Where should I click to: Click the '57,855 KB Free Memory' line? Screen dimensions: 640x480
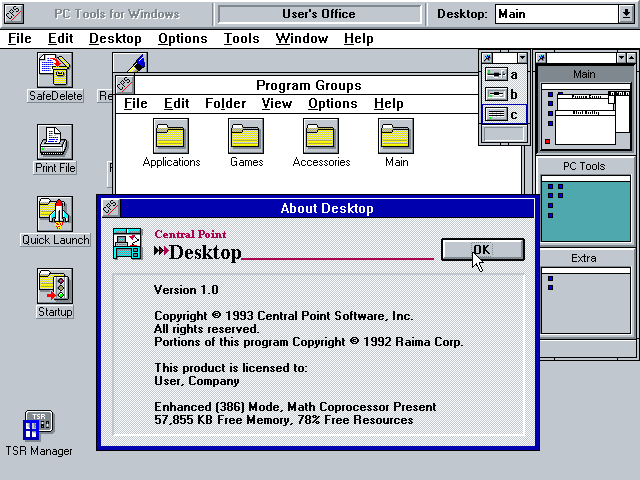pyautogui.click(x=284, y=420)
